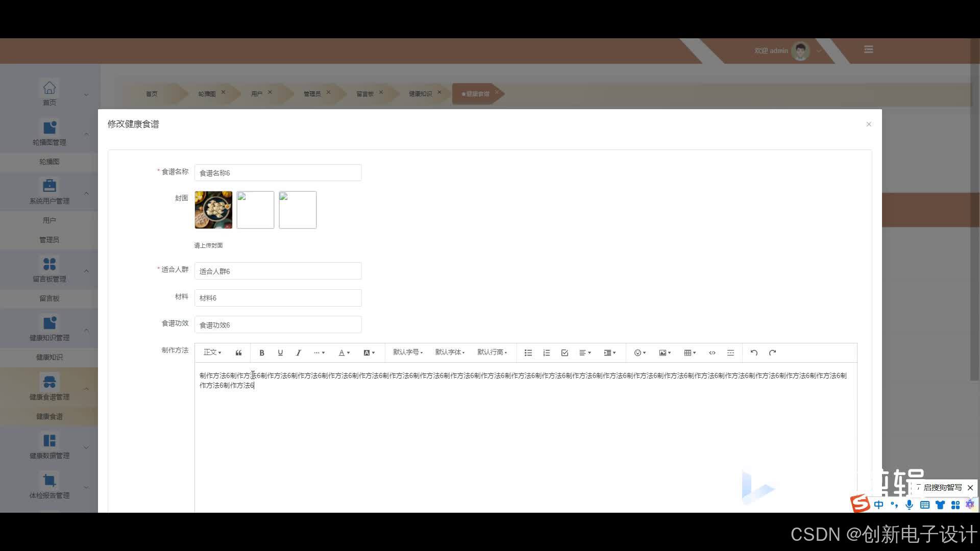Viewport: 980px width, 551px height.
Task: Insert a code block
Action: coord(712,353)
